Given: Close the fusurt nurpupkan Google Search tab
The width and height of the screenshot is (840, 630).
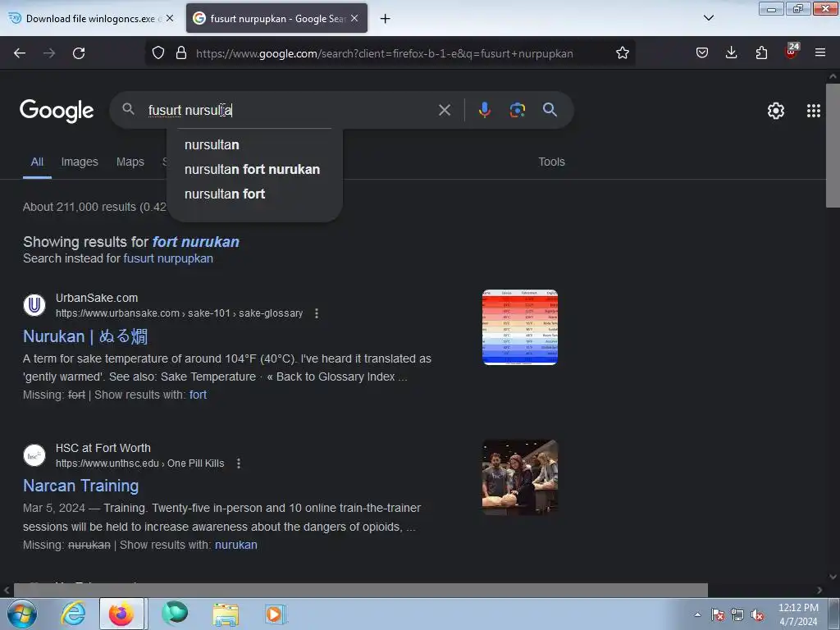Looking at the screenshot, I should pos(354,18).
